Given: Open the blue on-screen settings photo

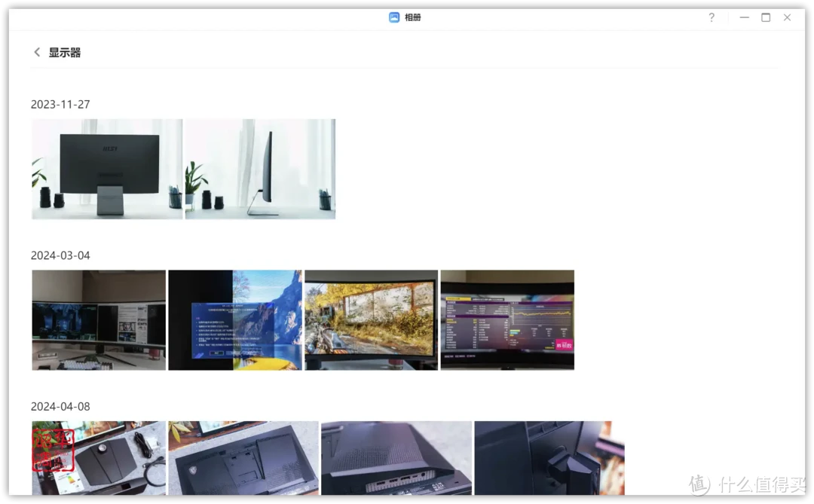Looking at the screenshot, I should coord(234,319).
